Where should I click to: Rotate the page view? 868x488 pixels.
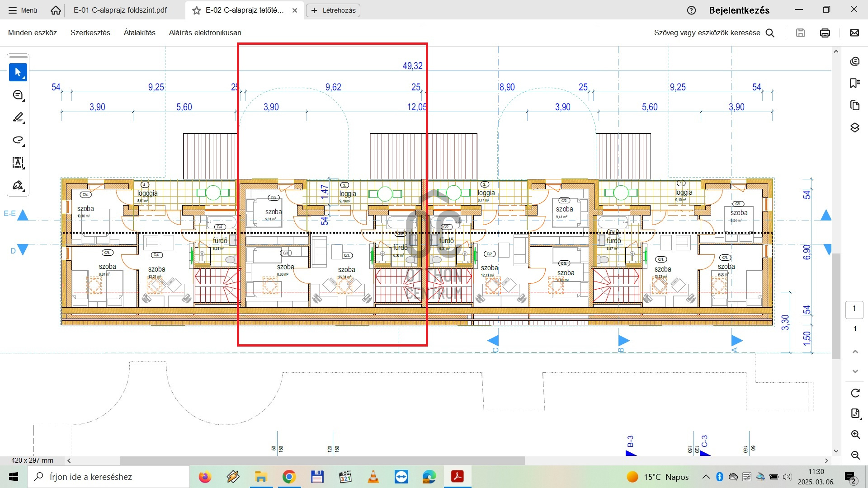855,393
